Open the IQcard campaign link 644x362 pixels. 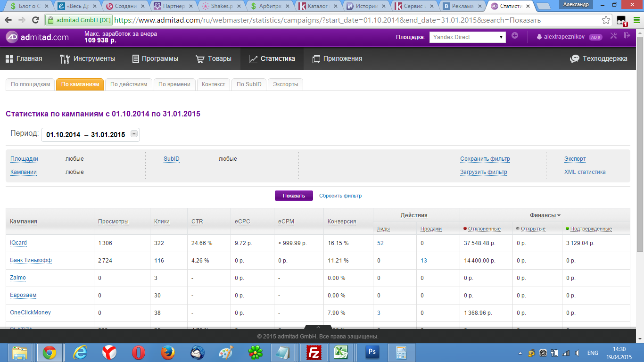point(18,243)
